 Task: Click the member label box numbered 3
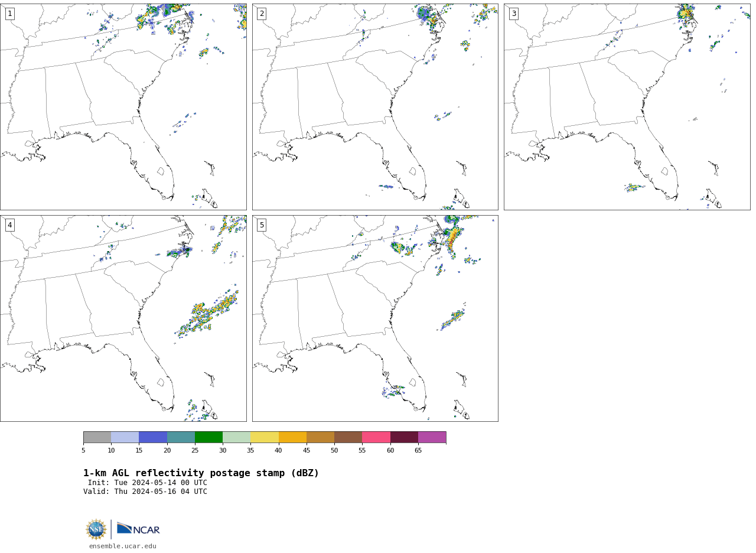pos(514,14)
